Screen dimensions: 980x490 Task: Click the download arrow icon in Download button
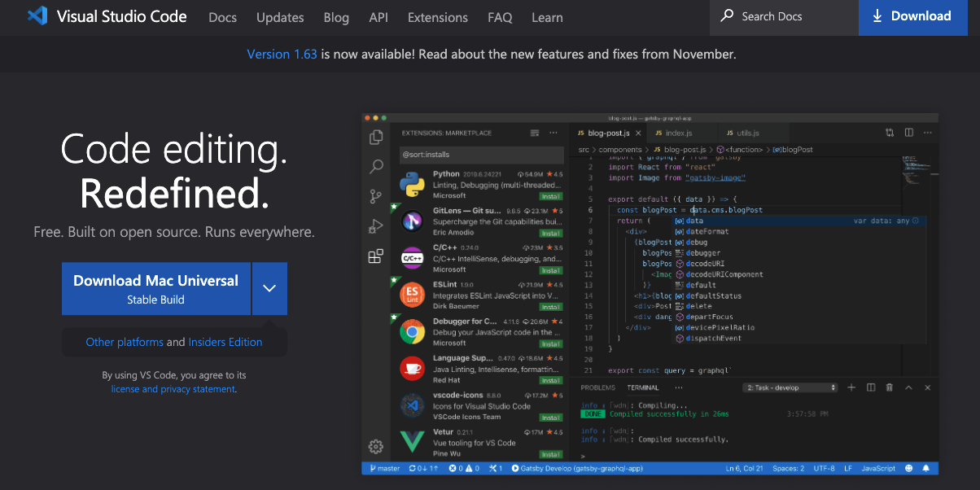[877, 16]
